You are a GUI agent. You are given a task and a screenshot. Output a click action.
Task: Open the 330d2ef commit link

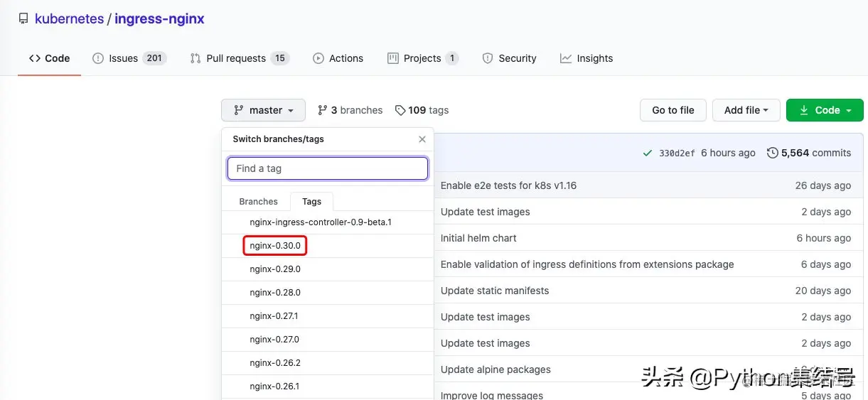point(677,153)
